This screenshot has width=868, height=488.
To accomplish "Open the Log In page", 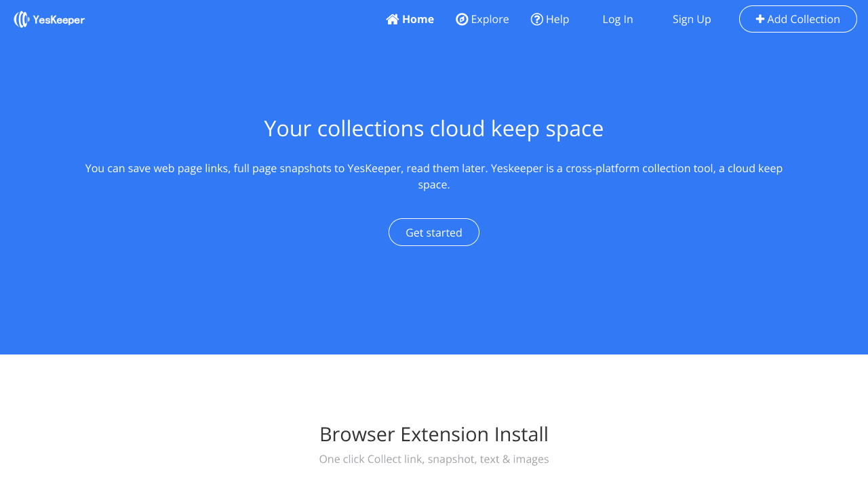I will 617,20.
